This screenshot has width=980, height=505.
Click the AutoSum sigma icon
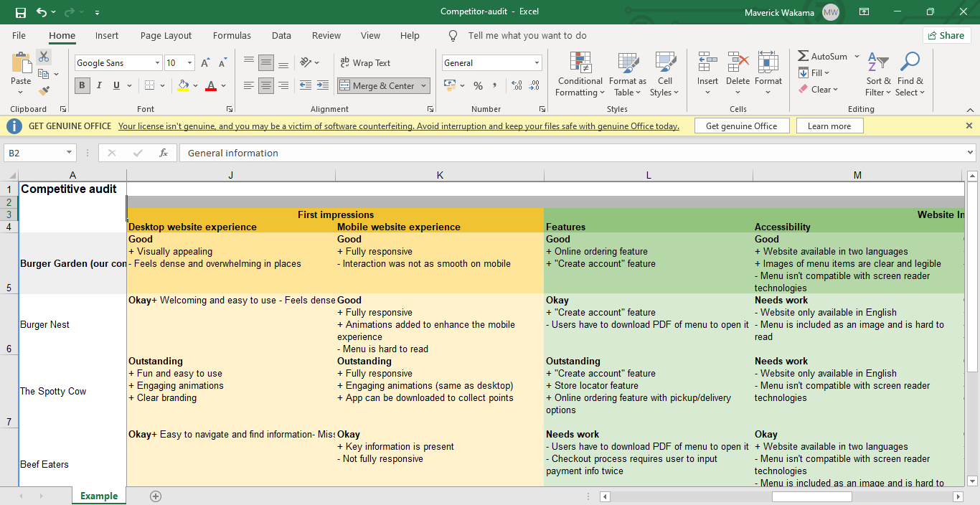click(x=804, y=56)
